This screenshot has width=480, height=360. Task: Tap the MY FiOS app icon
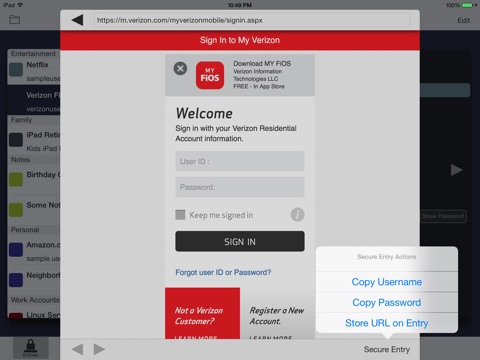[210, 75]
